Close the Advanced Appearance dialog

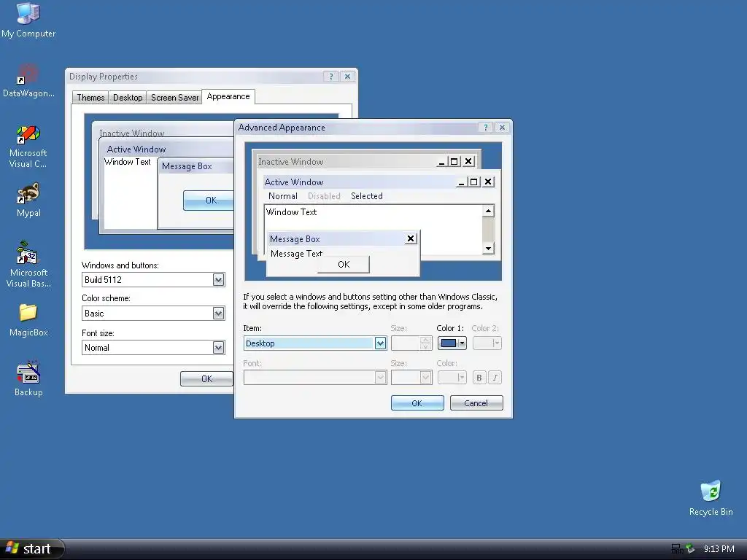pos(502,127)
